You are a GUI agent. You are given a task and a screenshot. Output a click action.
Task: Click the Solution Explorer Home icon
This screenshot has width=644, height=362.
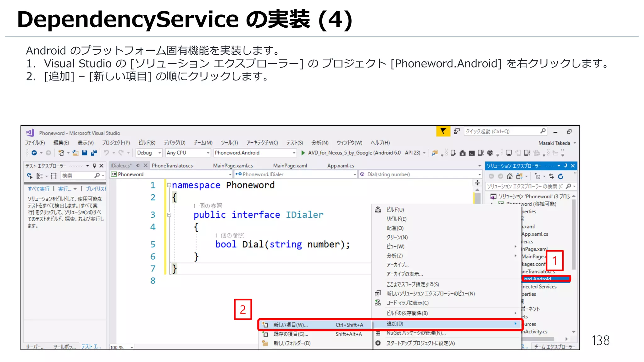point(510,176)
